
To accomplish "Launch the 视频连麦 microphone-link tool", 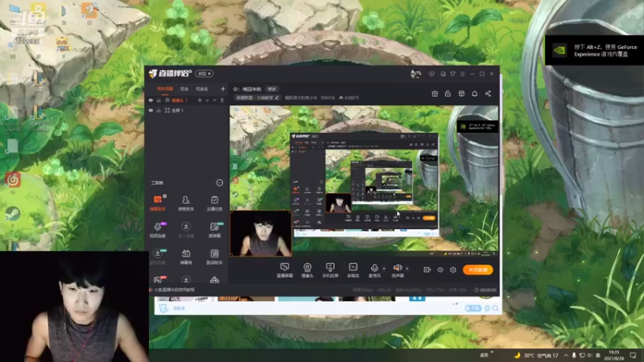I will [157, 229].
